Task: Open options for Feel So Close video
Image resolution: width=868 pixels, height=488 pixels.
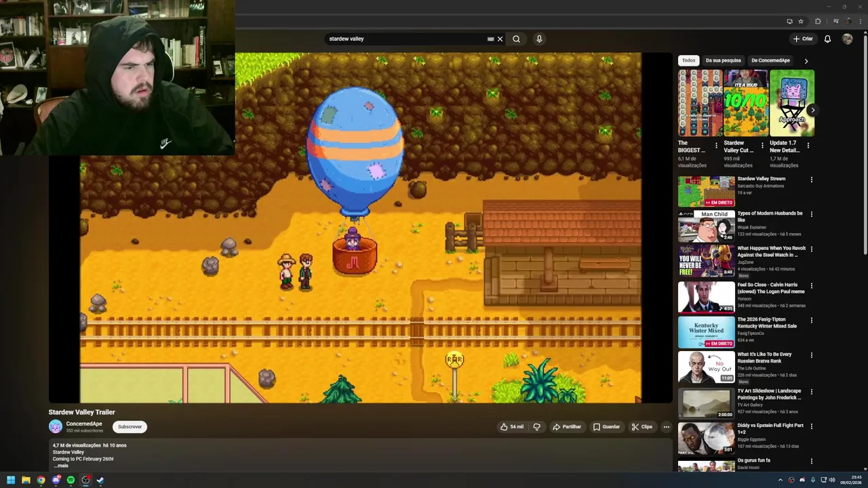Action: click(811, 285)
